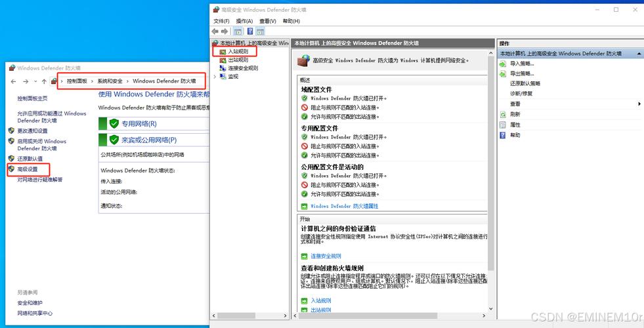Open the 文件(F) menu

coord(221,21)
